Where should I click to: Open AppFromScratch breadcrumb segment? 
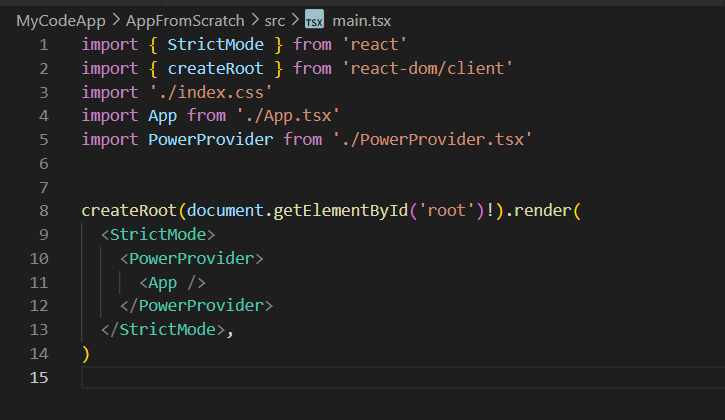tap(184, 20)
